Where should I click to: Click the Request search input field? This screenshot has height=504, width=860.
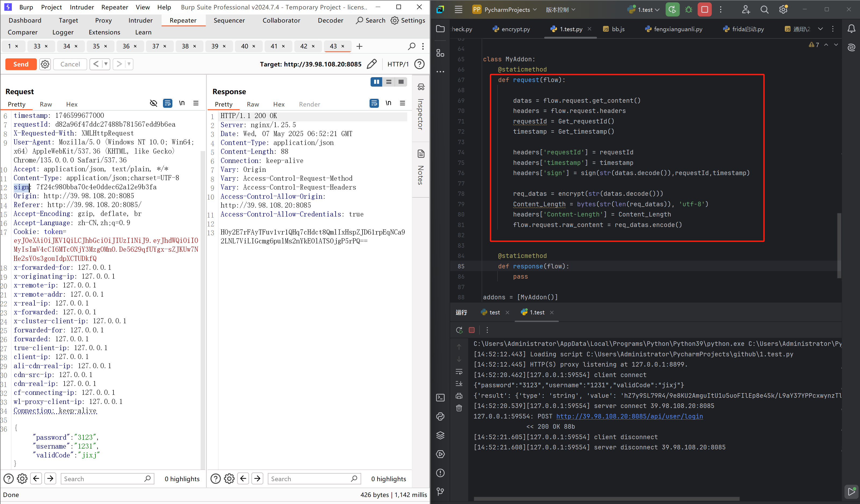102,479
